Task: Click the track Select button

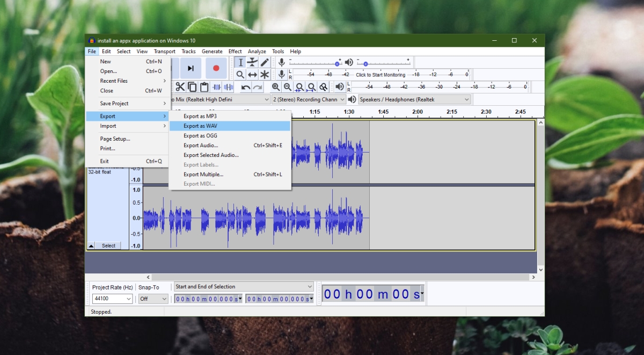Action: (108, 245)
